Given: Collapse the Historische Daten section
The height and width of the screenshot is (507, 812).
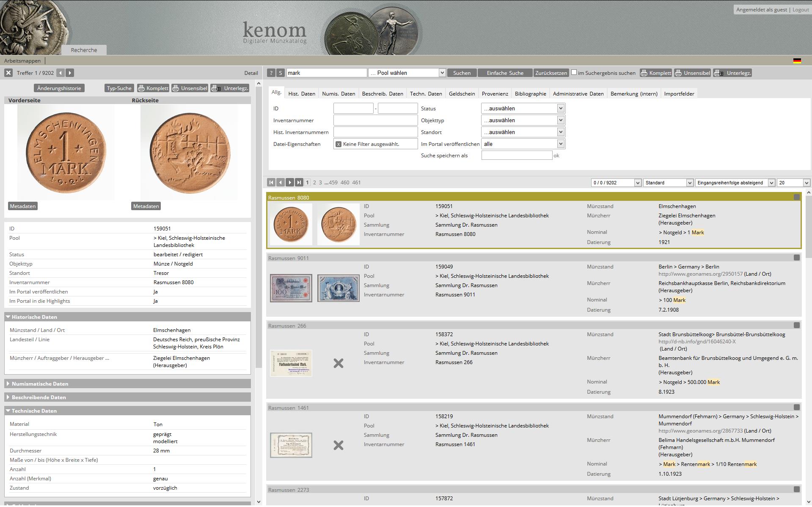Looking at the screenshot, I should point(127,317).
